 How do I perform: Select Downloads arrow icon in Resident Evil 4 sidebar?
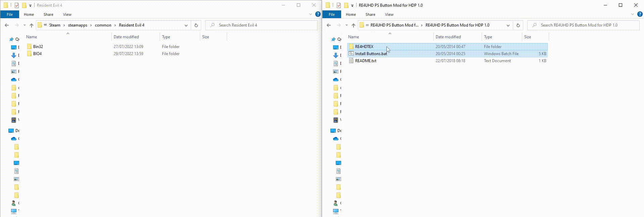tap(14, 55)
